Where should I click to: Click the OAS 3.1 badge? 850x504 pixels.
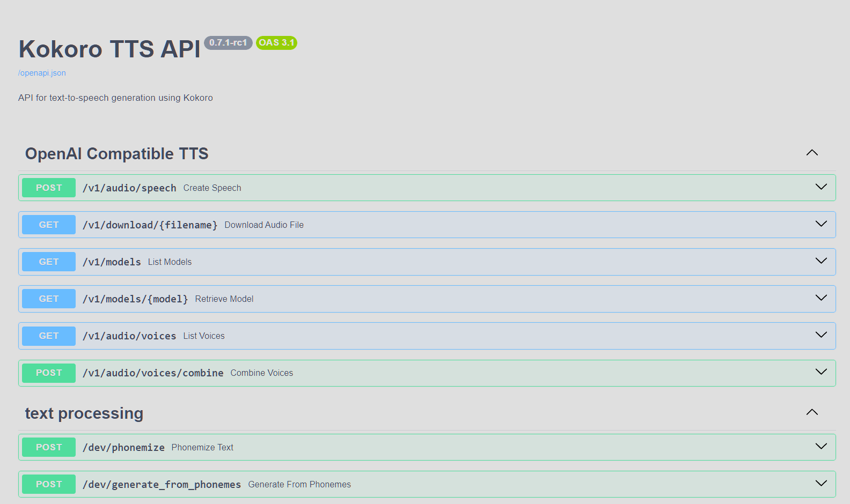point(276,43)
